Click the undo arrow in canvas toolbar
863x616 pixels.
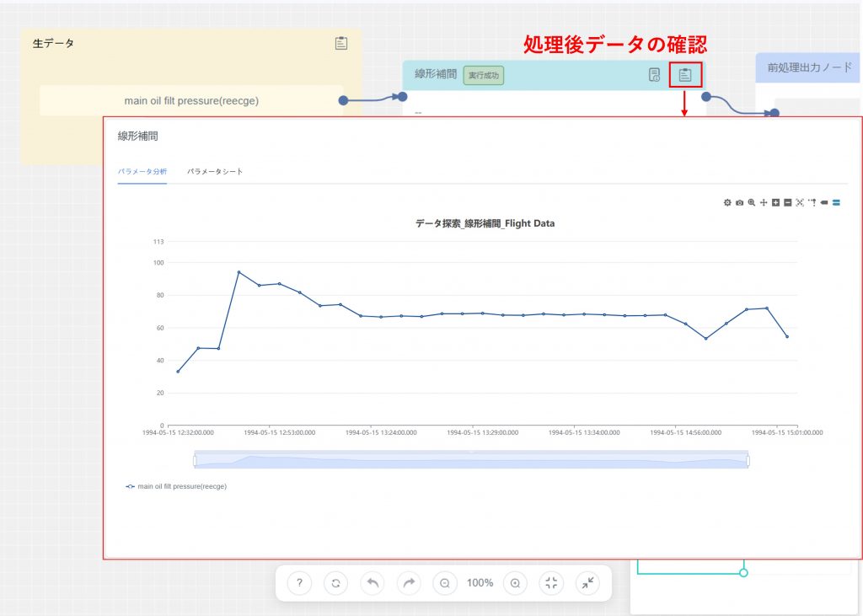click(x=372, y=583)
